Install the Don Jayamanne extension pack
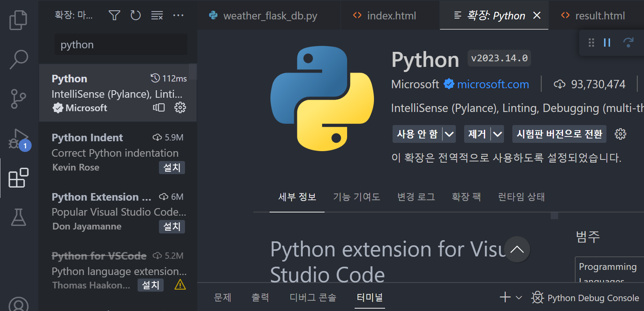This screenshot has width=644, height=311. pos(172,226)
